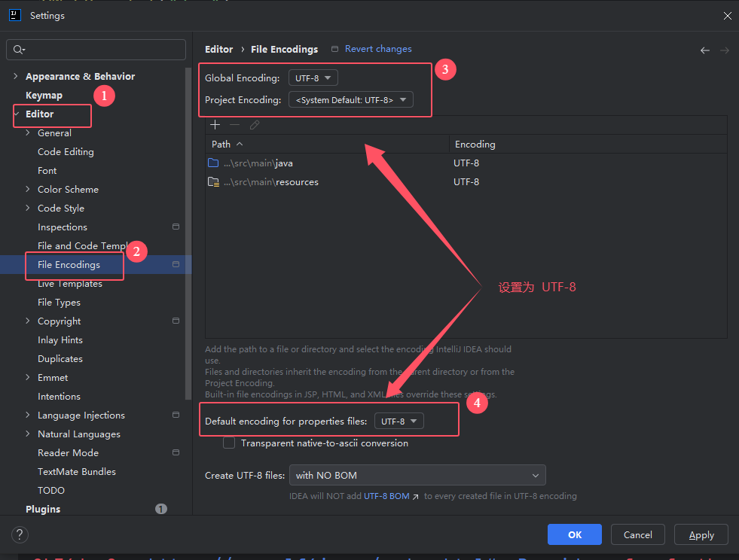Click UTF-8 encoding cell for java path
This screenshot has height=560, width=739.
[x=466, y=163]
